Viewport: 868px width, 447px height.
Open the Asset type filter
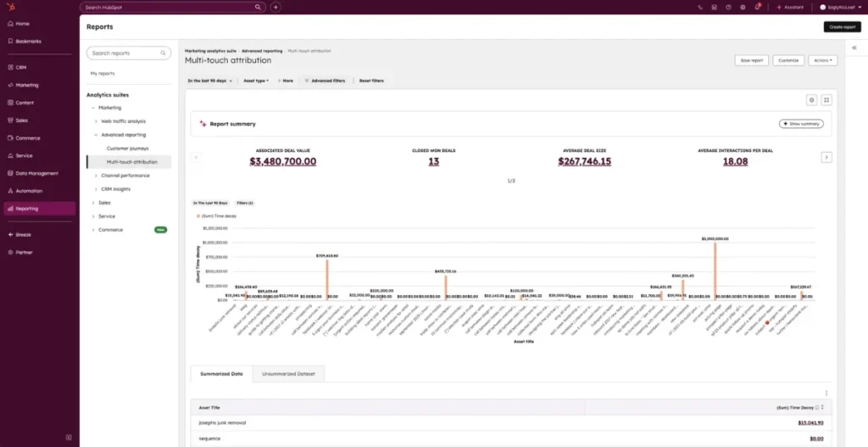256,81
